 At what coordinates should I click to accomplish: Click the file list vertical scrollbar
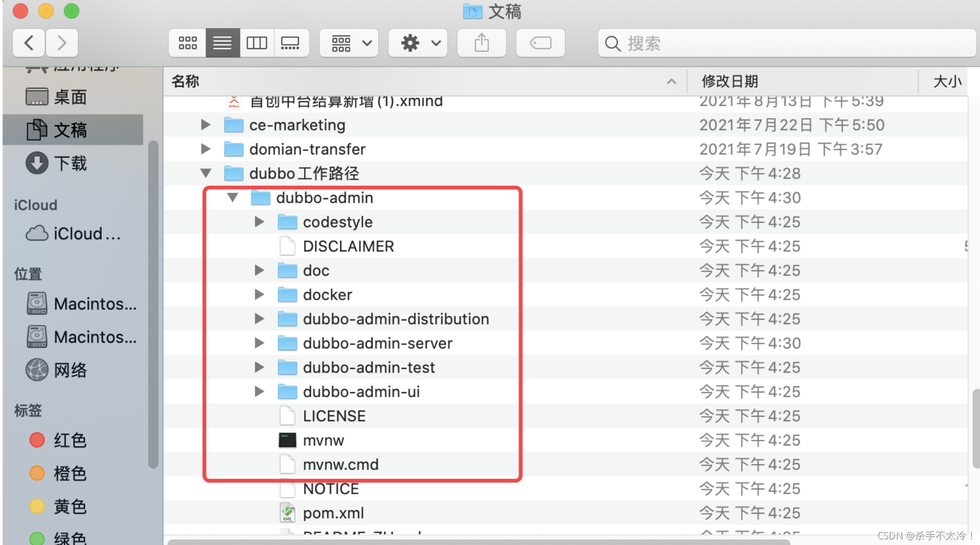(x=975, y=429)
